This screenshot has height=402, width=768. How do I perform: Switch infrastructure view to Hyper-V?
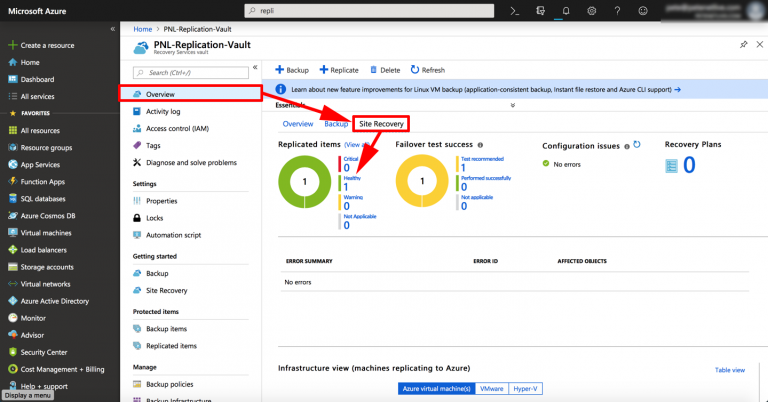click(526, 389)
